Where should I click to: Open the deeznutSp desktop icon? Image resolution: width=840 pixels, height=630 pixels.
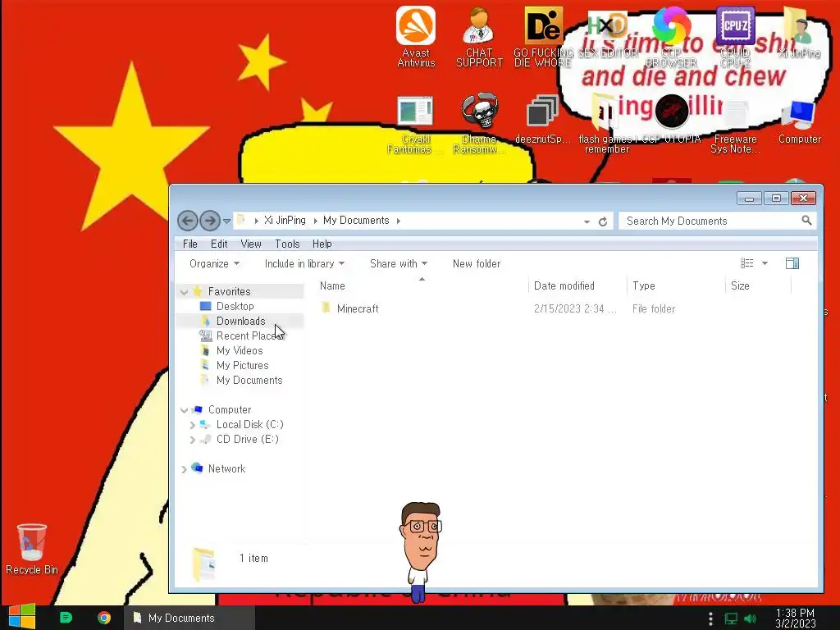pyautogui.click(x=542, y=120)
